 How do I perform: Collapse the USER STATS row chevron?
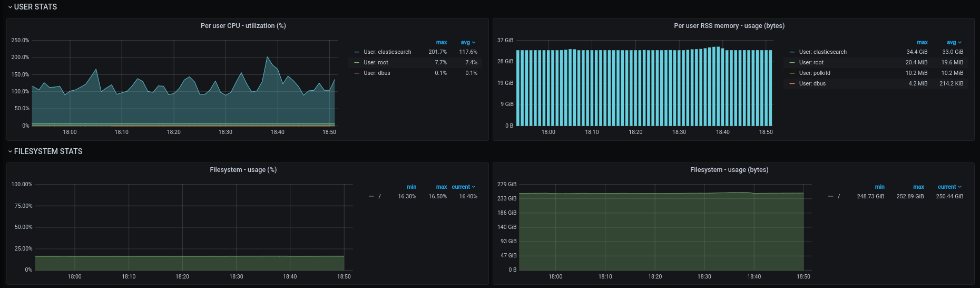point(10,7)
